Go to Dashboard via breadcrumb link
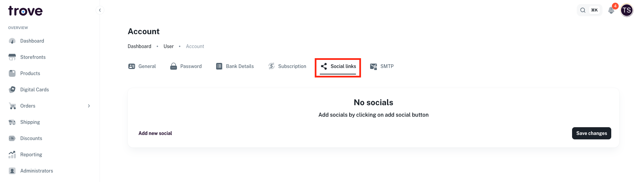Viewport: 644px width, 182px height. [139, 46]
